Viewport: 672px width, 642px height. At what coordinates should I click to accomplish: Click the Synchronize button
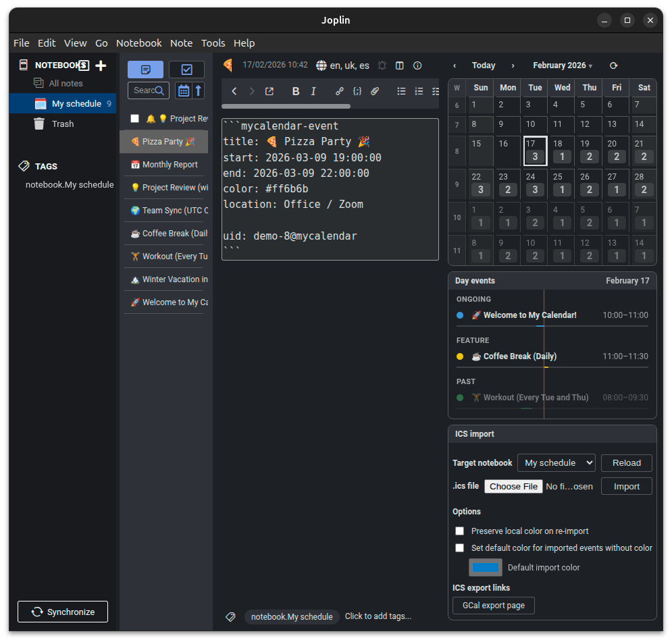click(63, 612)
